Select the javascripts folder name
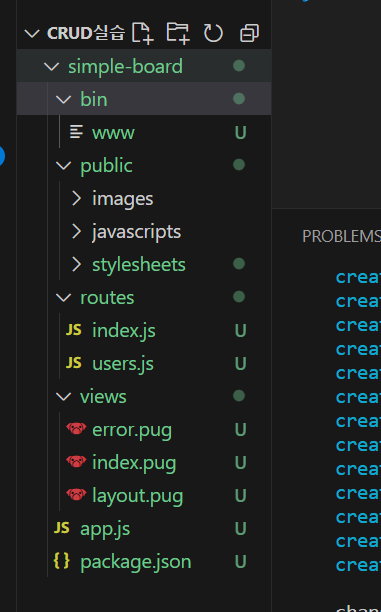Image resolution: width=381 pixels, height=612 pixels. 137,232
